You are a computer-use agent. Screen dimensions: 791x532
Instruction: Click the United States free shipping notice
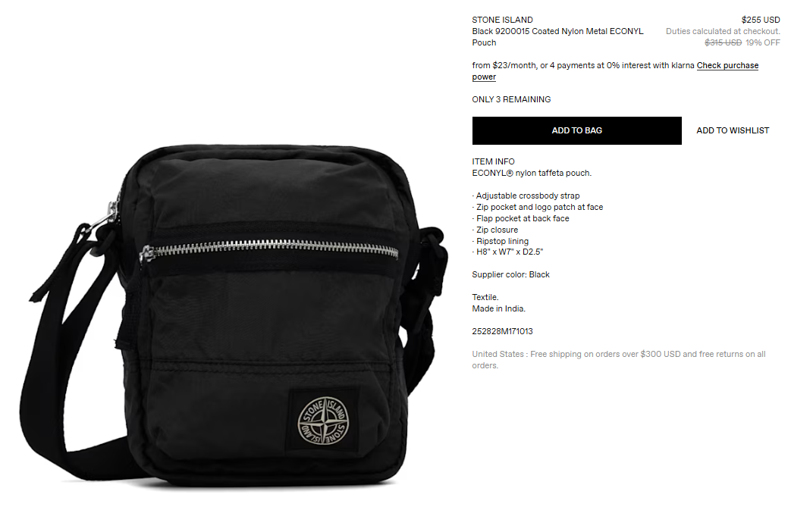pos(619,360)
